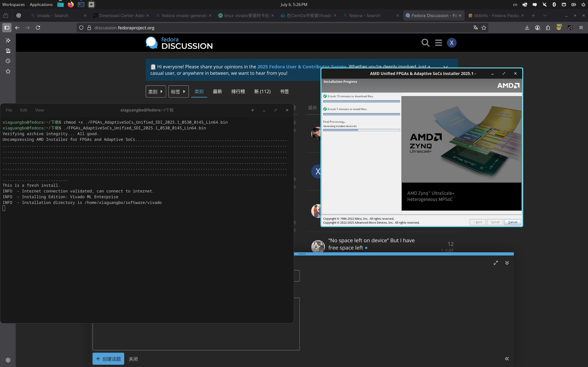Open the Discussion hamburger menu
This screenshot has height=367, width=588.
438,43
